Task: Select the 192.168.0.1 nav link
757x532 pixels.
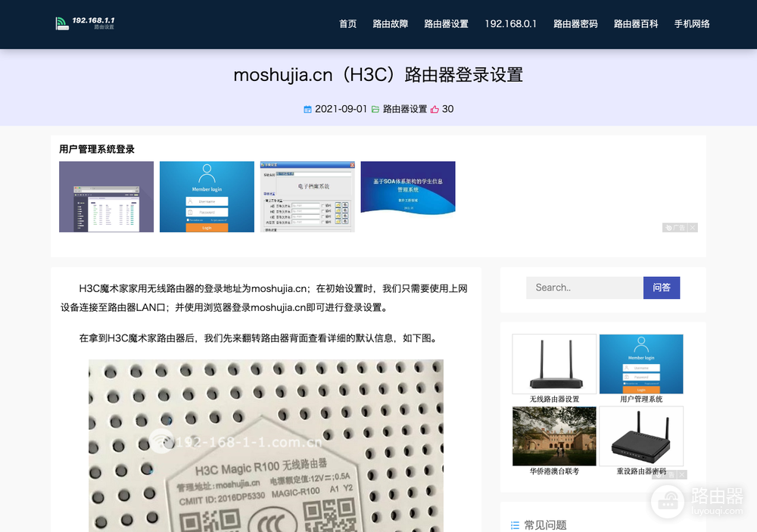Action: pos(510,24)
